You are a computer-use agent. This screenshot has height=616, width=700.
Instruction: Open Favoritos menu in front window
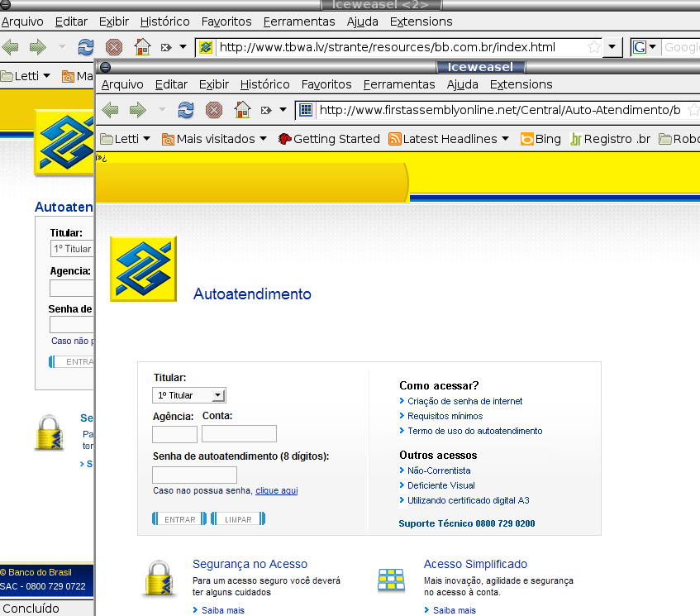[326, 84]
